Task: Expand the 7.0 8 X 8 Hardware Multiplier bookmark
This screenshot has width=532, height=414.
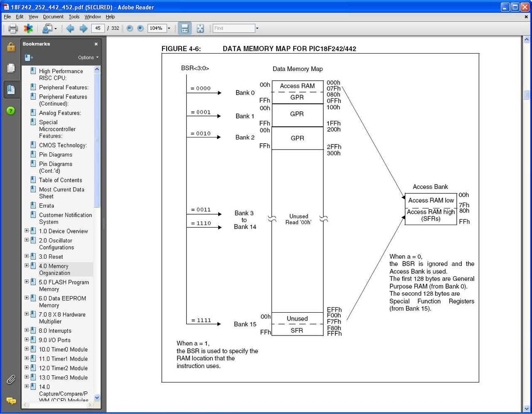Action: coord(27,314)
